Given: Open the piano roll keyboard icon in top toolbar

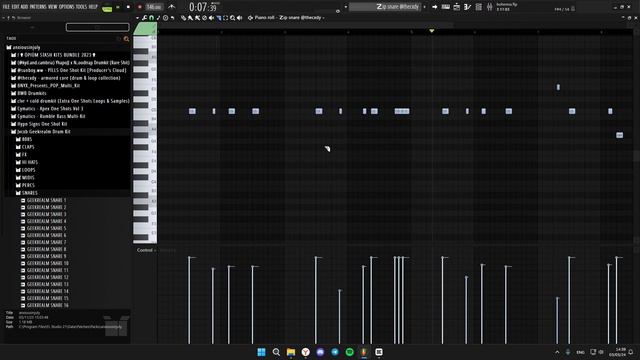Looking at the screenshot, I should point(446,7).
